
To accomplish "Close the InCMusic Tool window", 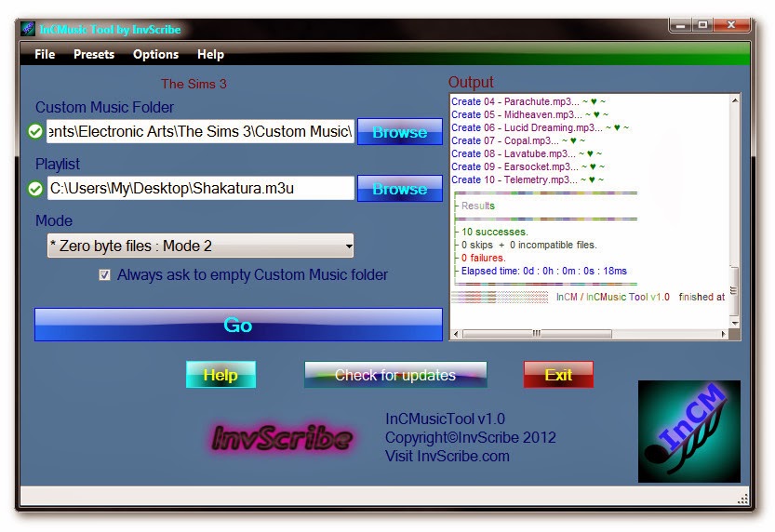I will point(732,25).
